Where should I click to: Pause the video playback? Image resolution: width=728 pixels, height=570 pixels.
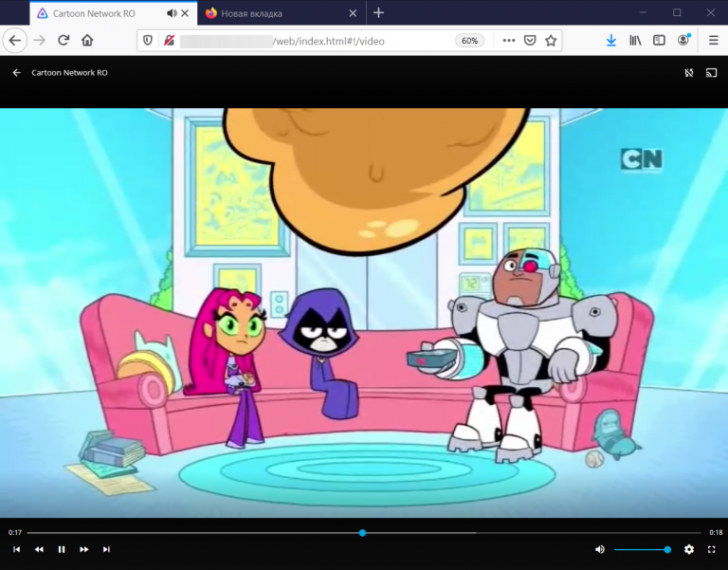(x=62, y=549)
